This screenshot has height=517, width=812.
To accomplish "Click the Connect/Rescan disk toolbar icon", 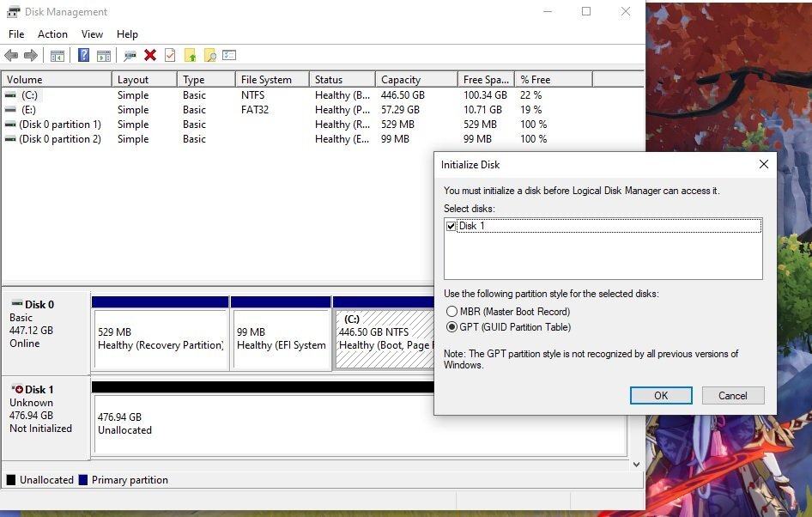I will (x=130, y=56).
